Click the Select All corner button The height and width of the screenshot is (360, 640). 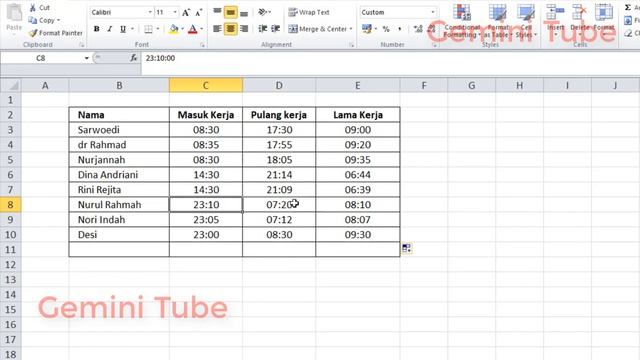click(x=11, y=85)
